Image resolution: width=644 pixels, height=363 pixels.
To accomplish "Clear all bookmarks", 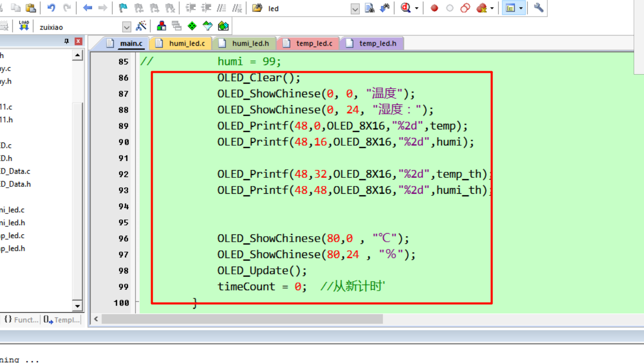I will (170, 8).
